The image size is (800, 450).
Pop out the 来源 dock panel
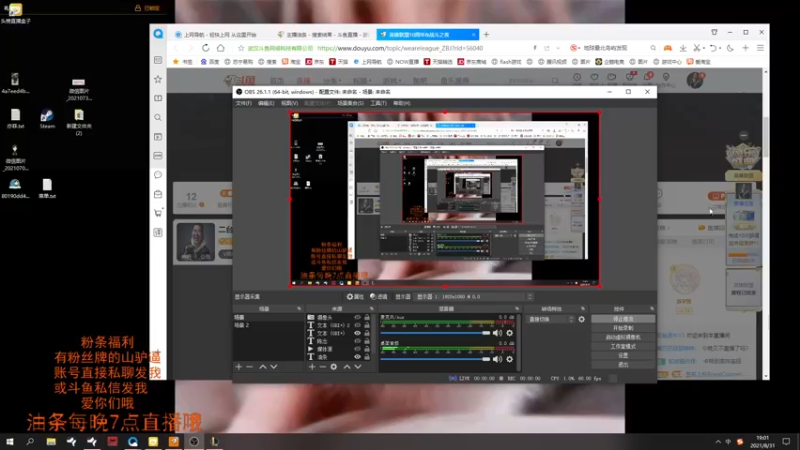(x=371, y=309)
